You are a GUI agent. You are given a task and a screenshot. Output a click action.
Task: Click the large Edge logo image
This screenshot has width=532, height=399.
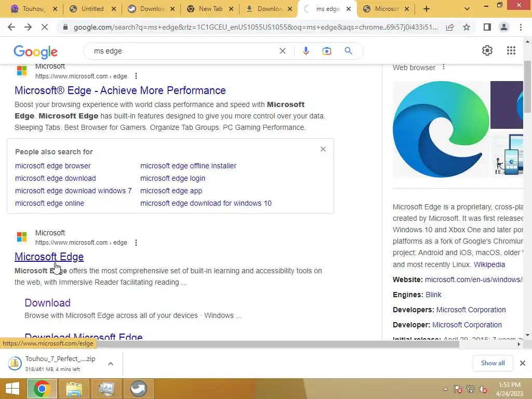click(441, 129)
